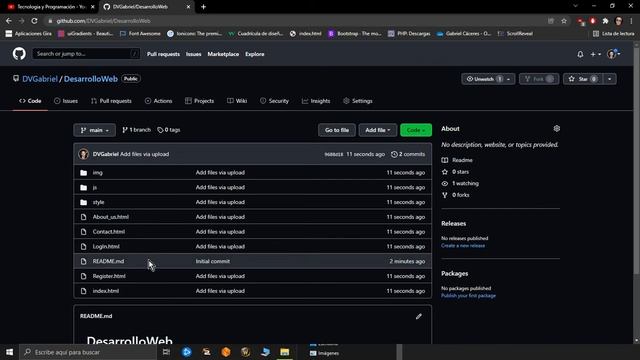Viewport: 640px width, 360px height.
Task: Click the js folder icon
Action: [x=84, y=187]
